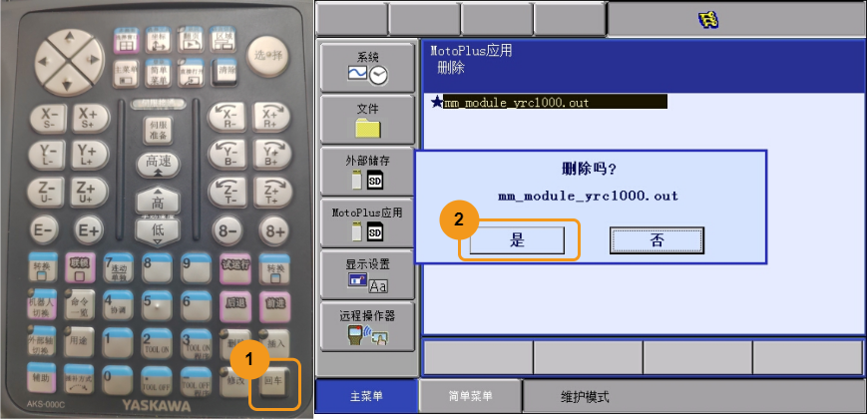Push the E+ key
This screenshot has width=868, height=419.
coord(88,230)
